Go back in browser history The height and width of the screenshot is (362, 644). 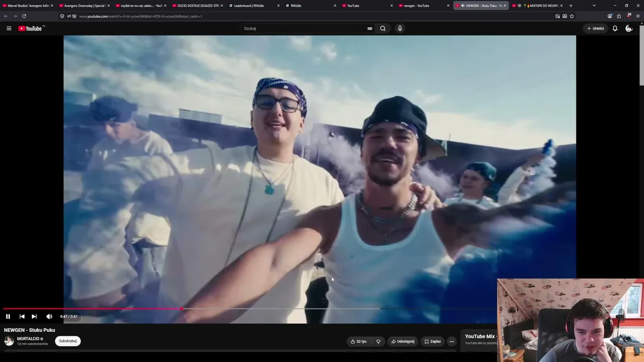pyautogui.click(x=6, y=16)
